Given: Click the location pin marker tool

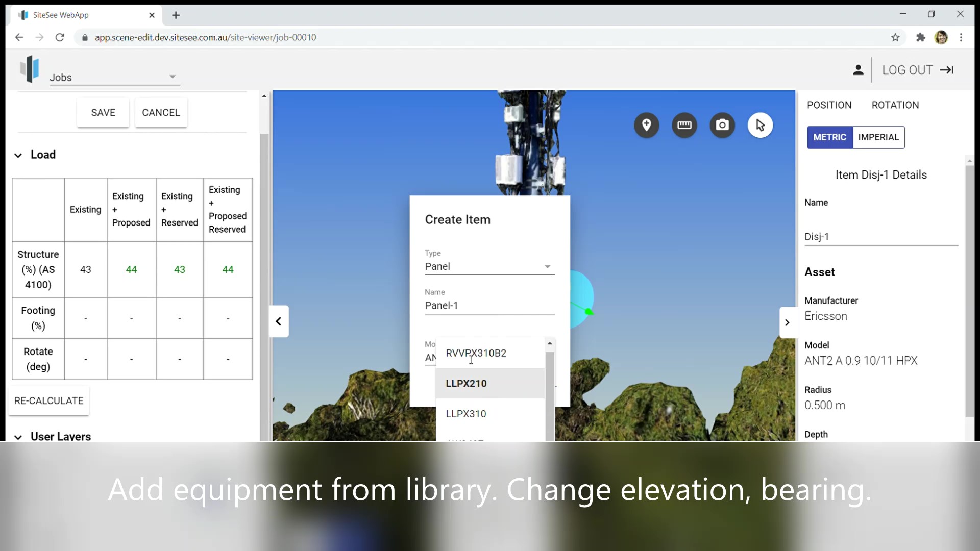Looking at the screenshot, I should click(x=646, y=125).
